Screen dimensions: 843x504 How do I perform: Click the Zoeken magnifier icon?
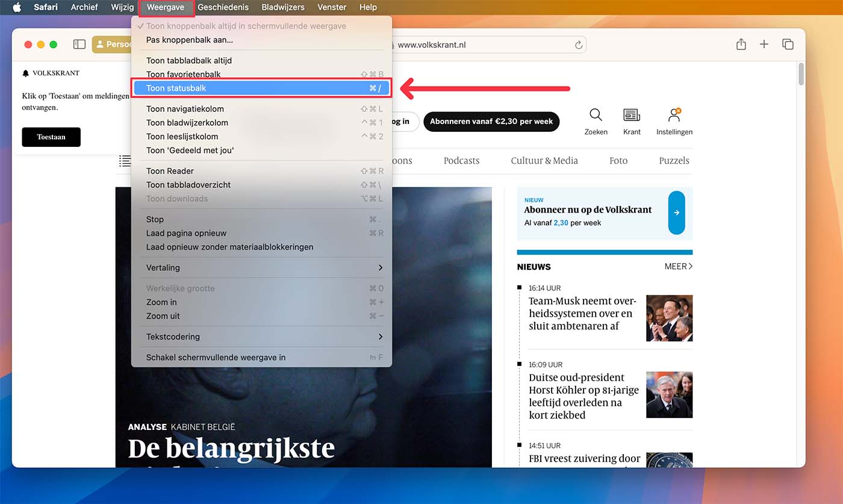tap(596, 115)
